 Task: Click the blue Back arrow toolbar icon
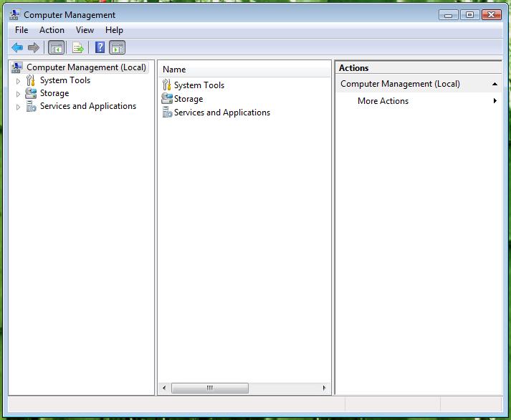point(17,48)
